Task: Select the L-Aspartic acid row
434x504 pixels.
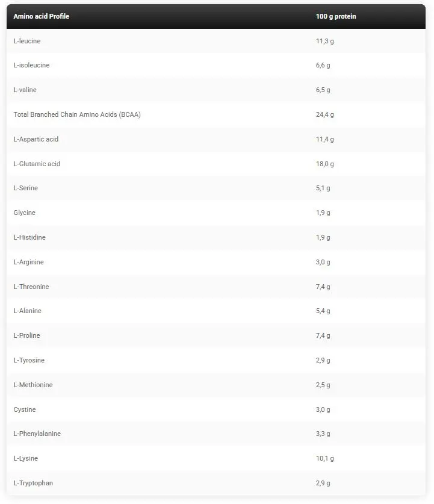Action: click(216, 140)
